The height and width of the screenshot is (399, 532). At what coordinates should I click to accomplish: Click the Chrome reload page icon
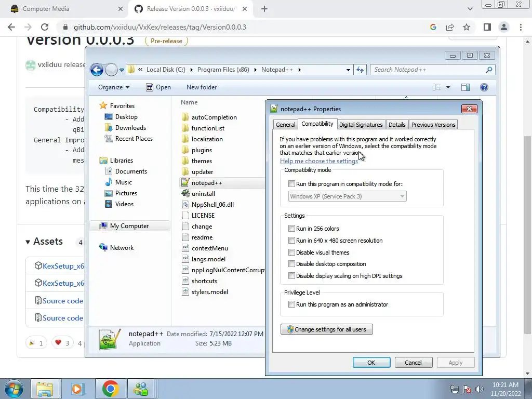tap(45, 27)
